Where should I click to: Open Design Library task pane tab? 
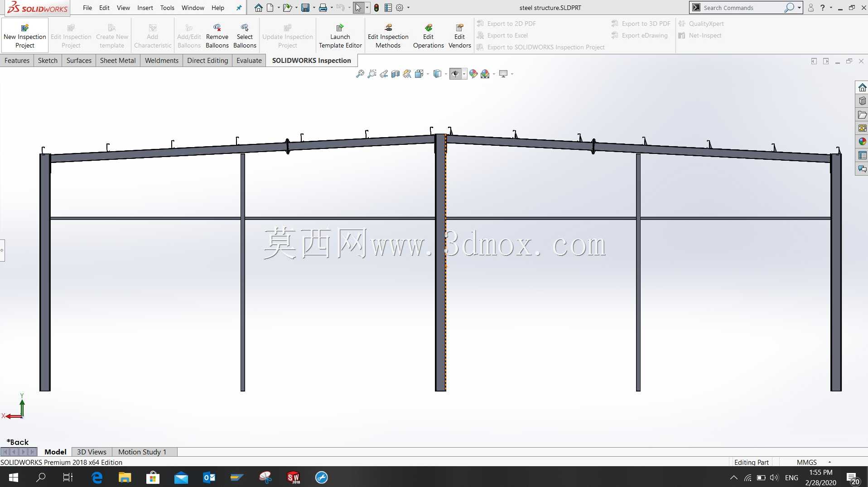862,101
